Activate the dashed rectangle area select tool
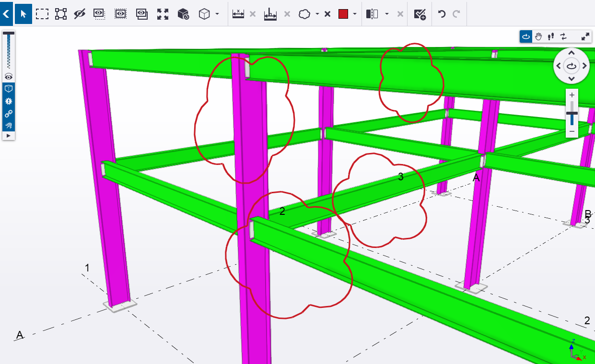Image resolution: width=595 pixels, height=364 pixels. [42, 14]
